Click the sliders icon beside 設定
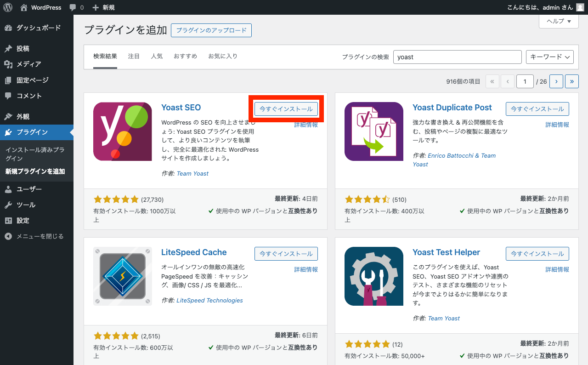588x365 pixels. 8,221
